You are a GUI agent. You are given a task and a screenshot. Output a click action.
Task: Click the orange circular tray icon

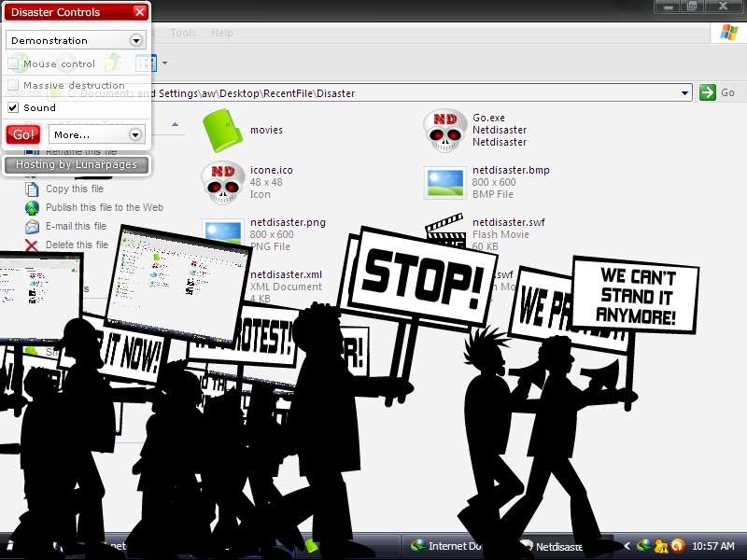click(x=678, y=546)
